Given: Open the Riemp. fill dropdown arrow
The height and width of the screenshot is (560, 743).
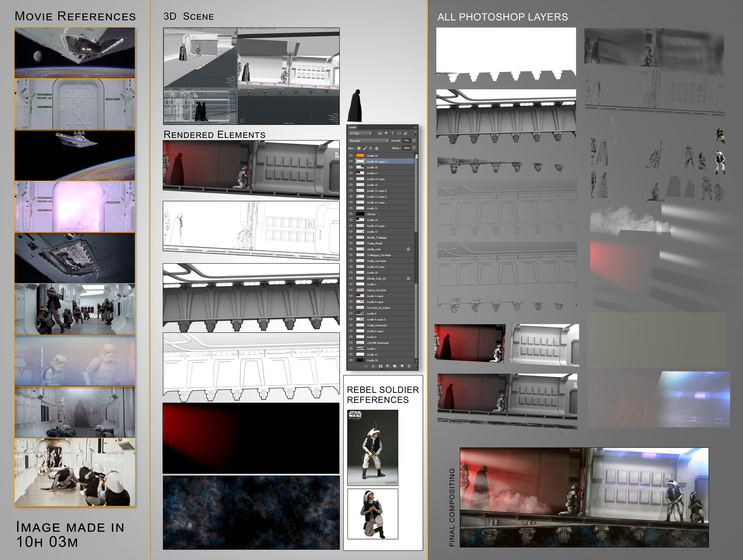Looking at the screenshot, I should (414, 148).
